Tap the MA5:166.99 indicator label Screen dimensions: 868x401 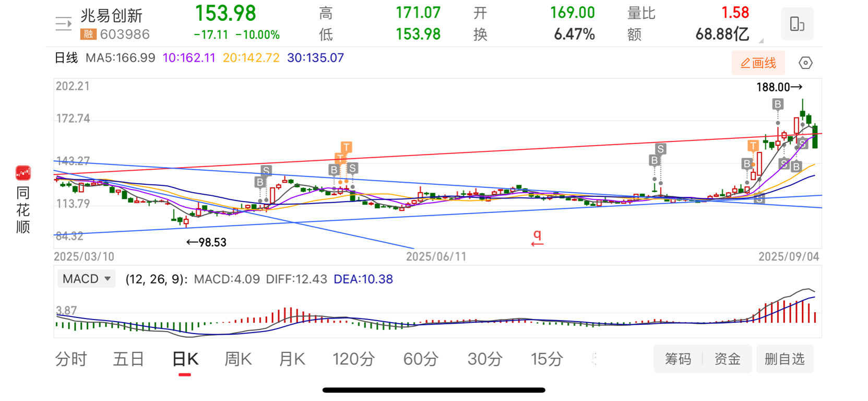point(121,58)
